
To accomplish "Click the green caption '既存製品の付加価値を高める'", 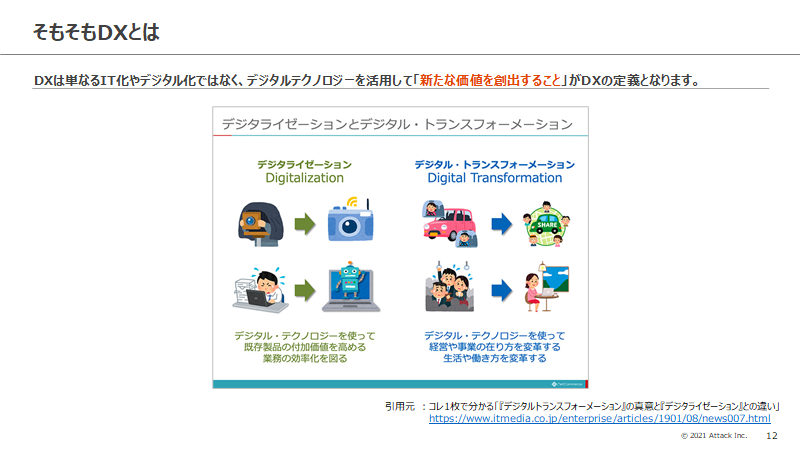I will click(305, 347).
